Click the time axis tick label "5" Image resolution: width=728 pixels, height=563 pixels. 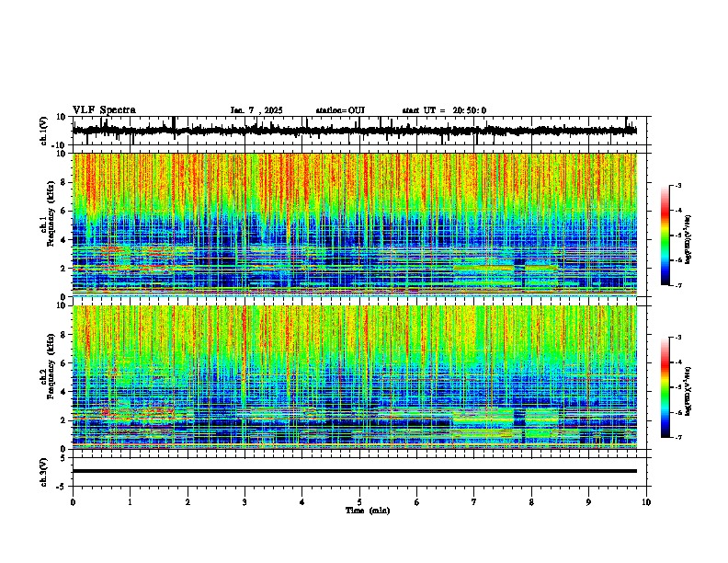[359, 502]
